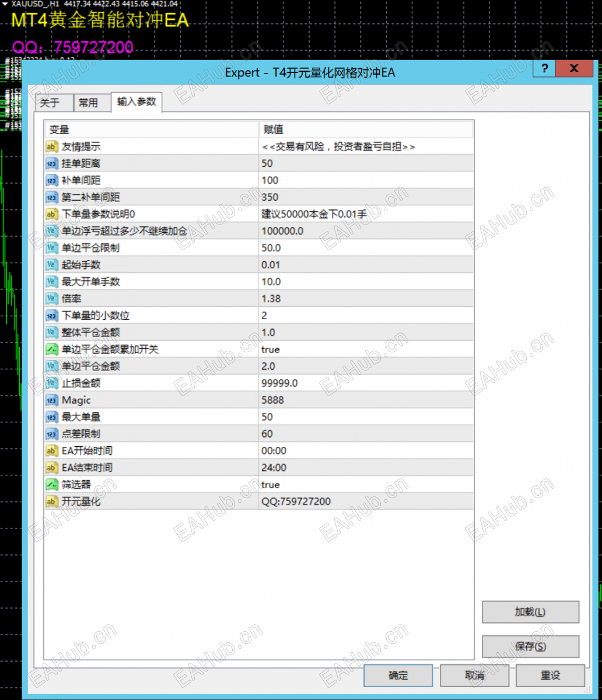602x700 pixels.
Task: Click the string icon beside EA开始时间
Action: [52, 451]
